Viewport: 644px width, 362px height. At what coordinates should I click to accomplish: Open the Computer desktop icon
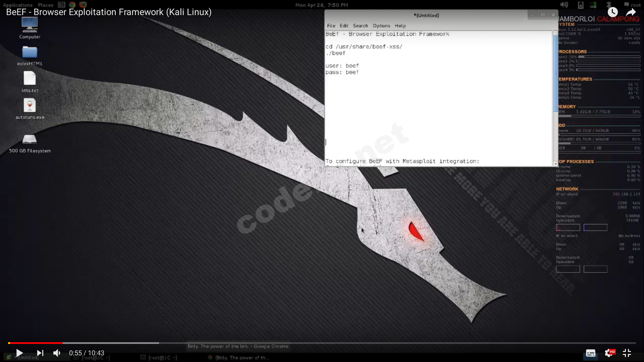[30, 28]
